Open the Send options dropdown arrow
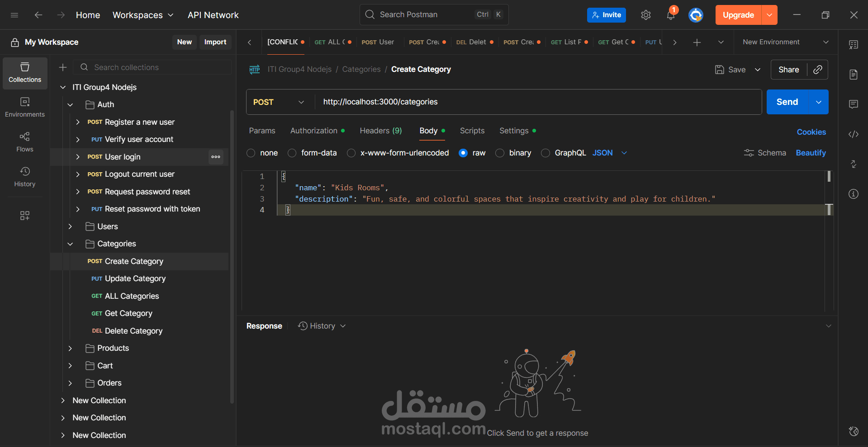The height and width of the screenshot is (447, 868). coord(819,102)
